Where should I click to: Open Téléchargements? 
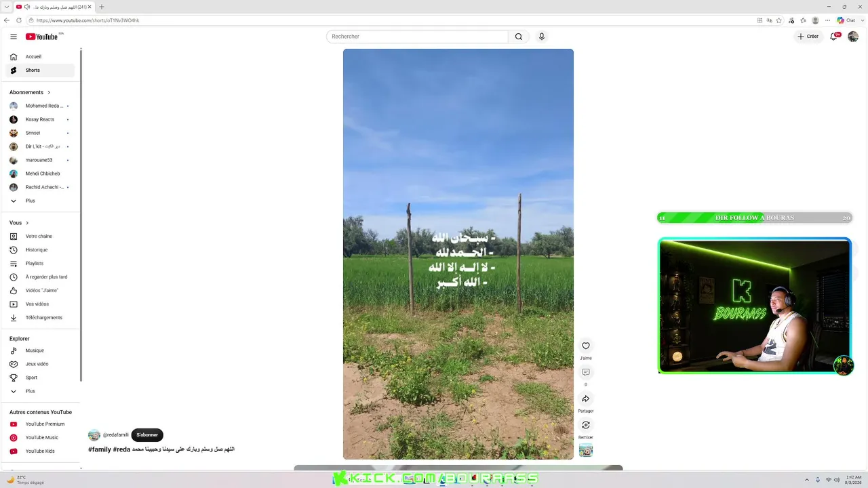40,318
